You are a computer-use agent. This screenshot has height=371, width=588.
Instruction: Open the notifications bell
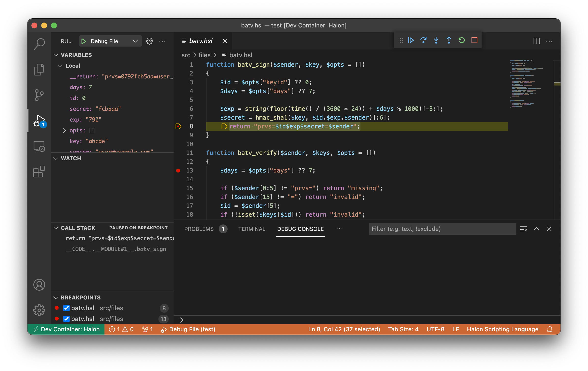point(550,329)
